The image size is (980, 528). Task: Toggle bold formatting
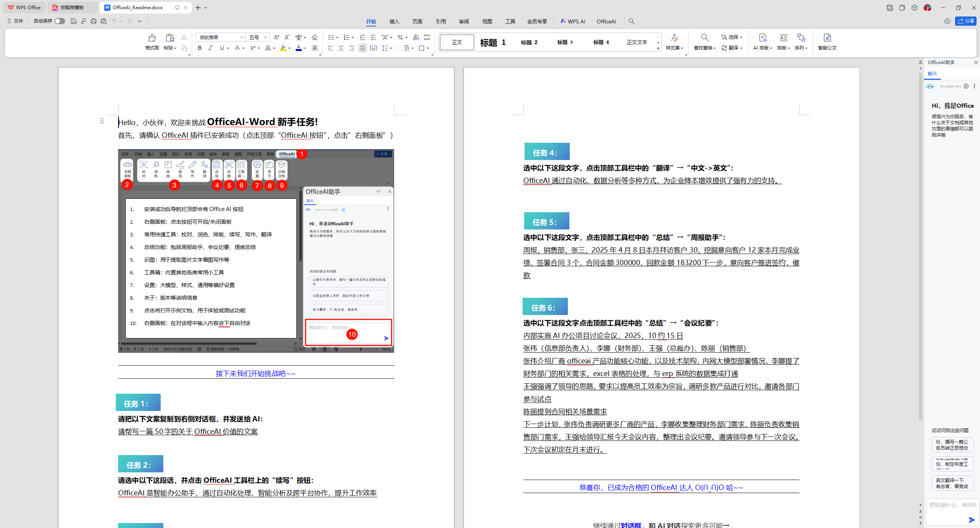pos(199,48)
